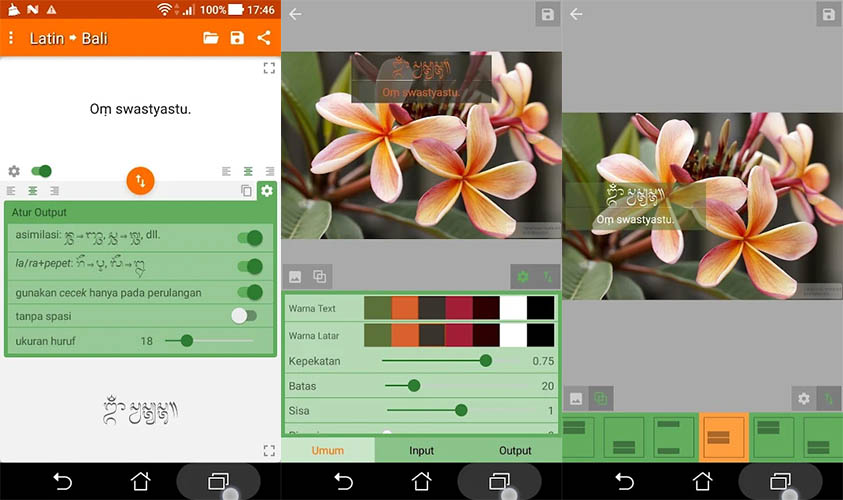This screenshot has height=500, width=843.
Task: Open the three-dot overflow menu beside Latin
Action: click(11, 38)
